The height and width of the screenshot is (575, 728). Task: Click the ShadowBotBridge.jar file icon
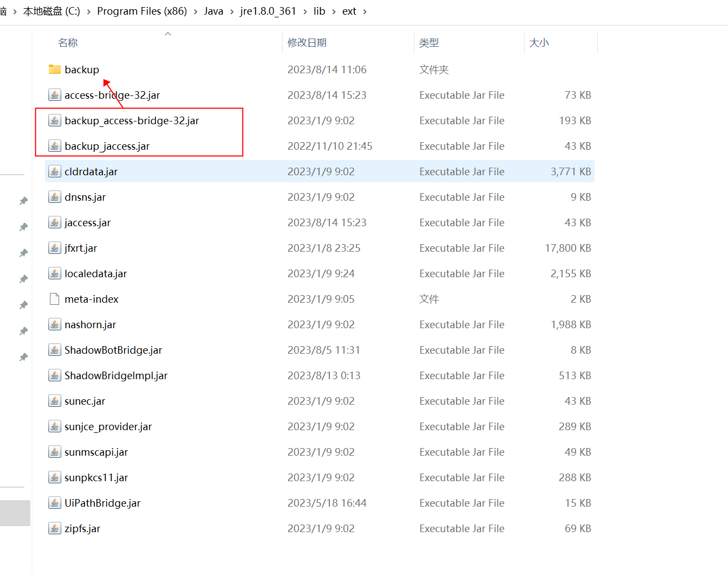click(x=54, y=350)
